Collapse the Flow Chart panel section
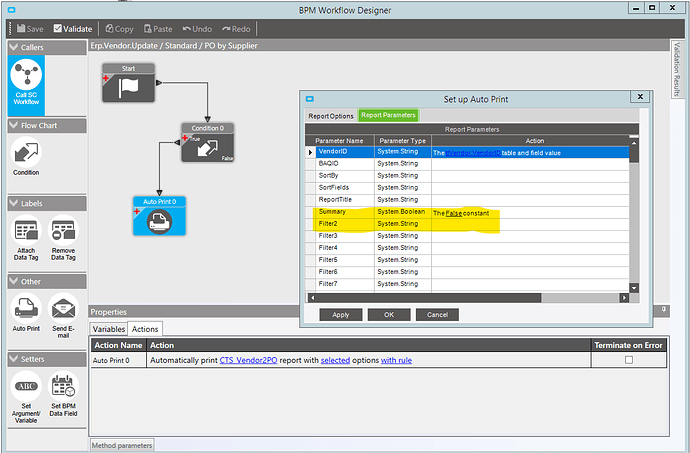This screenshot has width=690, height=453. point(13,125)
